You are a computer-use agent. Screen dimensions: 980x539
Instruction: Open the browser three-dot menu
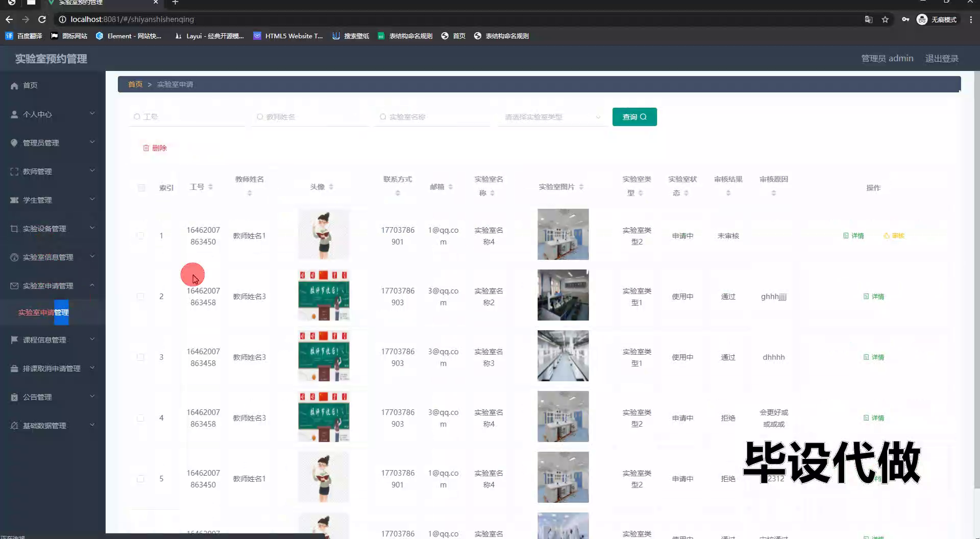click(x=971, y=19)
